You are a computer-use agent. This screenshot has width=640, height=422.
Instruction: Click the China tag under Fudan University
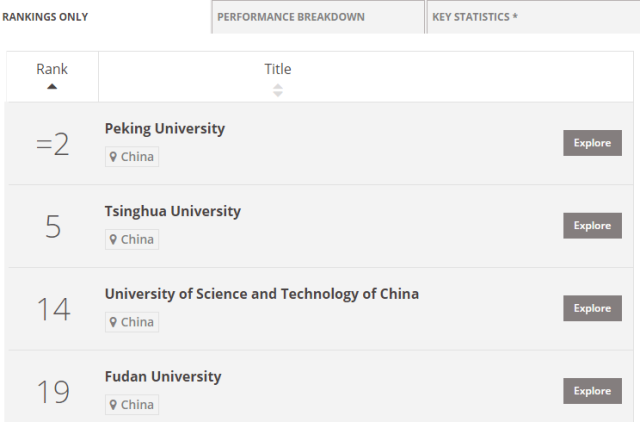[132, 405]
